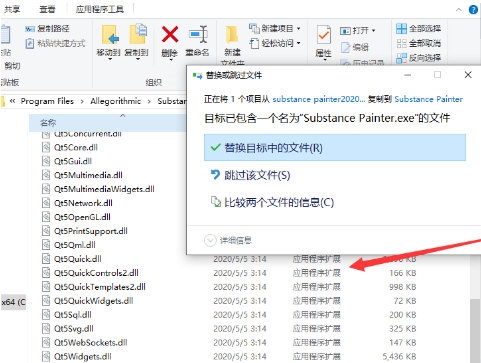This screenshot has width=481, height=363.
Task: Select file Qt5OpenGL.dll
Action: pos(82,217)
